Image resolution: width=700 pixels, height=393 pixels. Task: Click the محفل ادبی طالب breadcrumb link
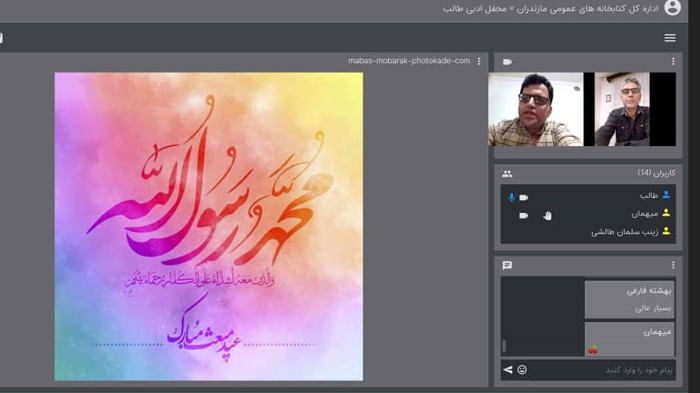475,8
